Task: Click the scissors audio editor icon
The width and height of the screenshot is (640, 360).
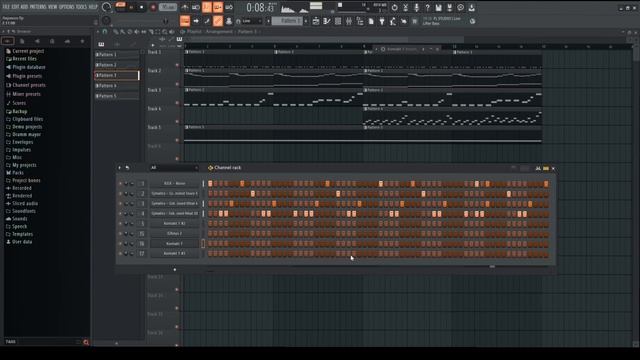Action: point(405,7)
